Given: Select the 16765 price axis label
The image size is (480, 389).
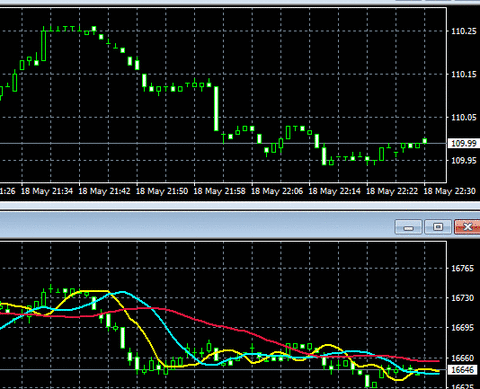Looking at the screenshot, I should [462, 269].
